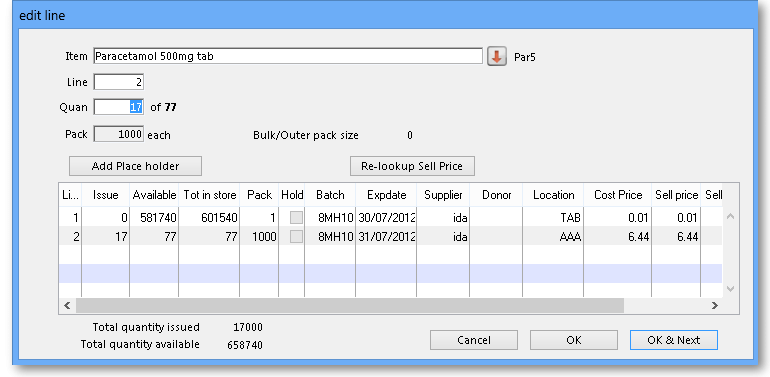Select batch row with location AAA

tap(390, 237)
